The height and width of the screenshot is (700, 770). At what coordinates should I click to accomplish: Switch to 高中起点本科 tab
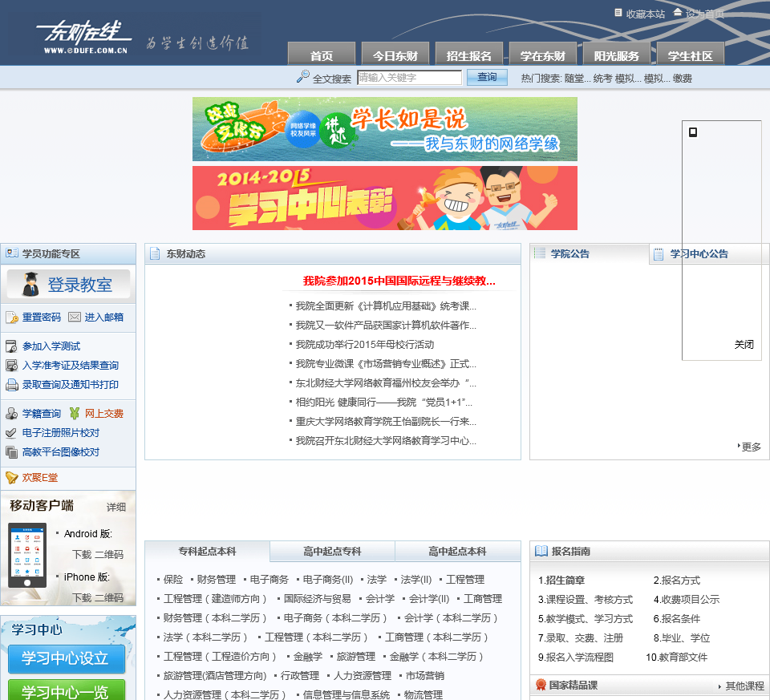click(458, 552)
